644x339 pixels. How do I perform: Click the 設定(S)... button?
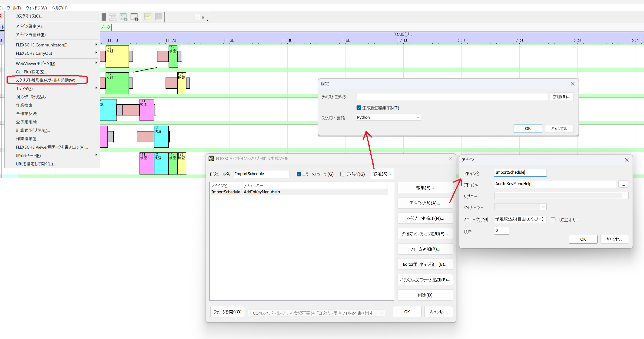(382, 174)
